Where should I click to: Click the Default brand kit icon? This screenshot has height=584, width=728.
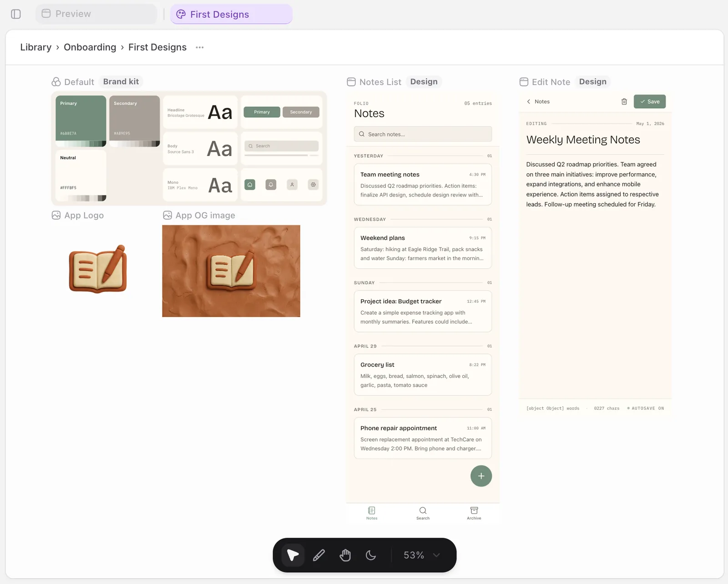56,82
